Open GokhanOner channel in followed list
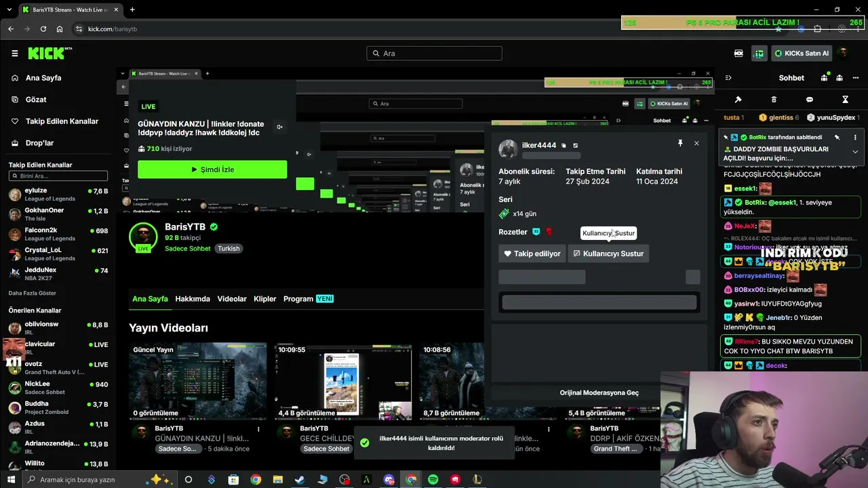The height and width of the screenshot is (488, 868). pyautogui.click(x=58, y=214)
